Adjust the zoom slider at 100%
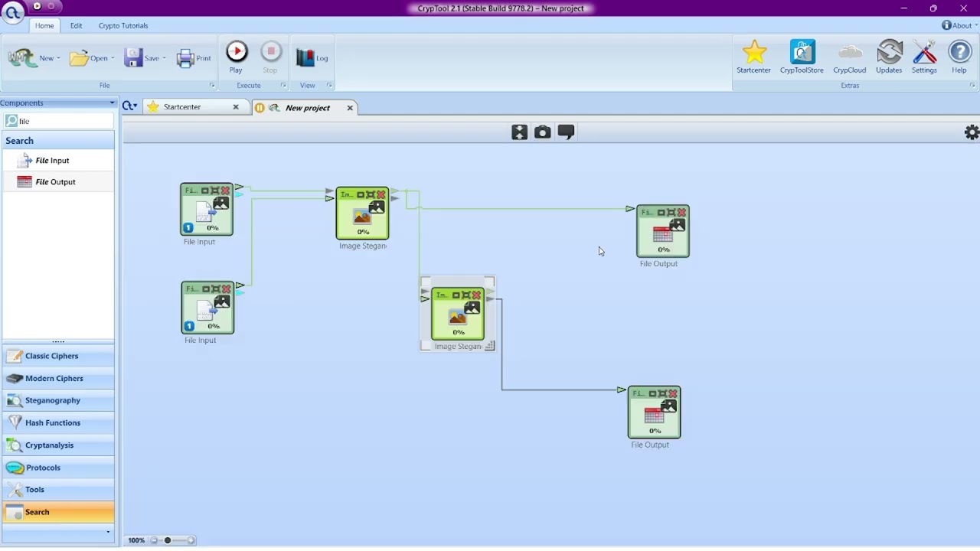The image size is (980, 551). [x=168, y=540]
